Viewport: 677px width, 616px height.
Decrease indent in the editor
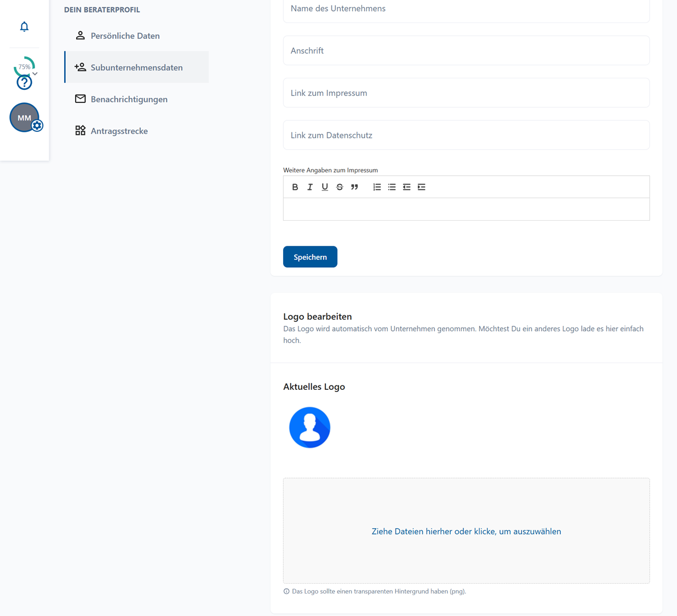pos(406,187)
